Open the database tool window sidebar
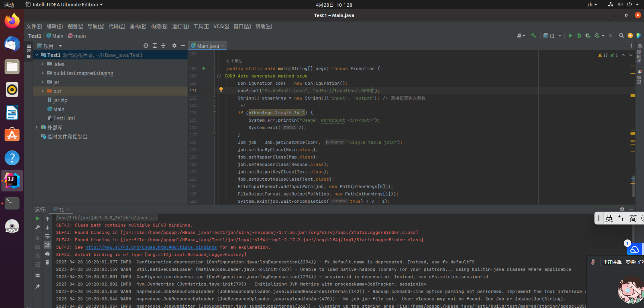This screenshot has height=308, width=644. click(x=640, y=54)
